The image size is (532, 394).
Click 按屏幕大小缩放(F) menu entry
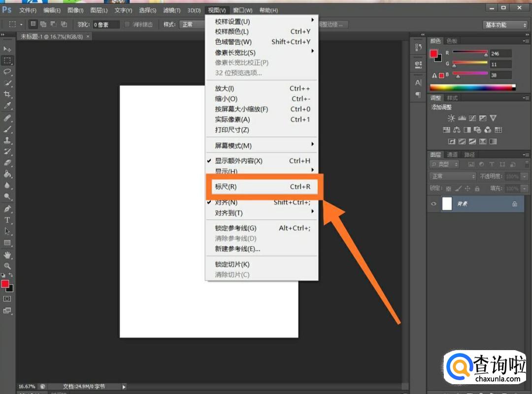click(241, 109)
